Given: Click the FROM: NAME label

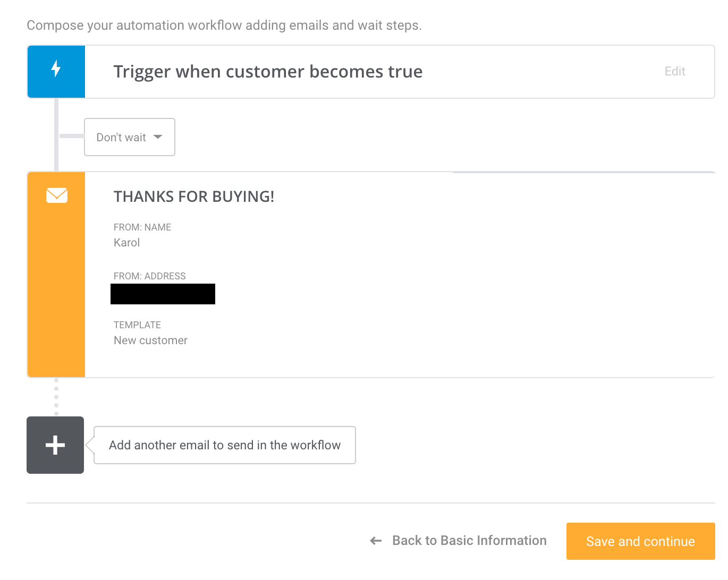Looking at the screenshot, I should tap(142, 227).
